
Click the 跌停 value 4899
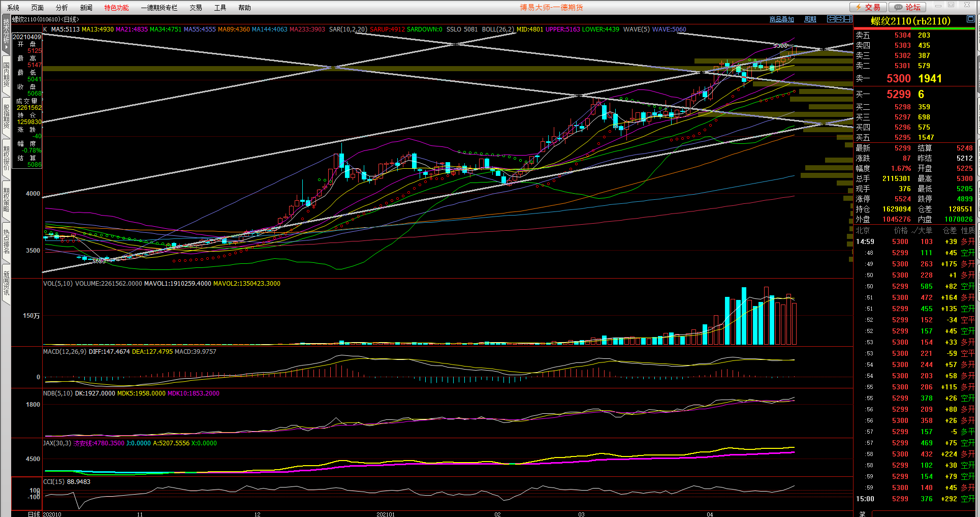(965, 199)
